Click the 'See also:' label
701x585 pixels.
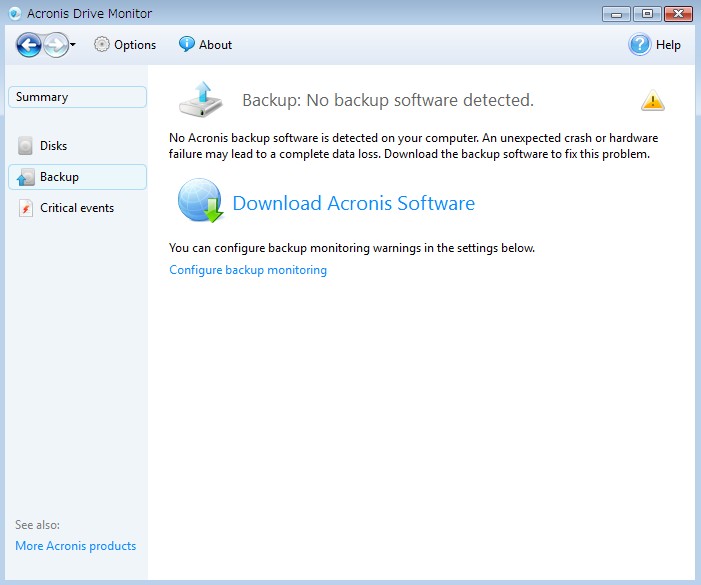(38, 525)
